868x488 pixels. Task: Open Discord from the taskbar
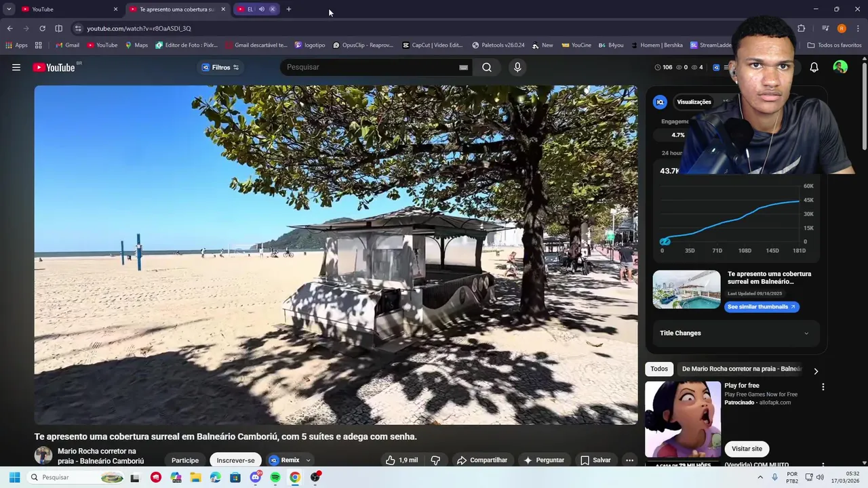tap(256, 477)
